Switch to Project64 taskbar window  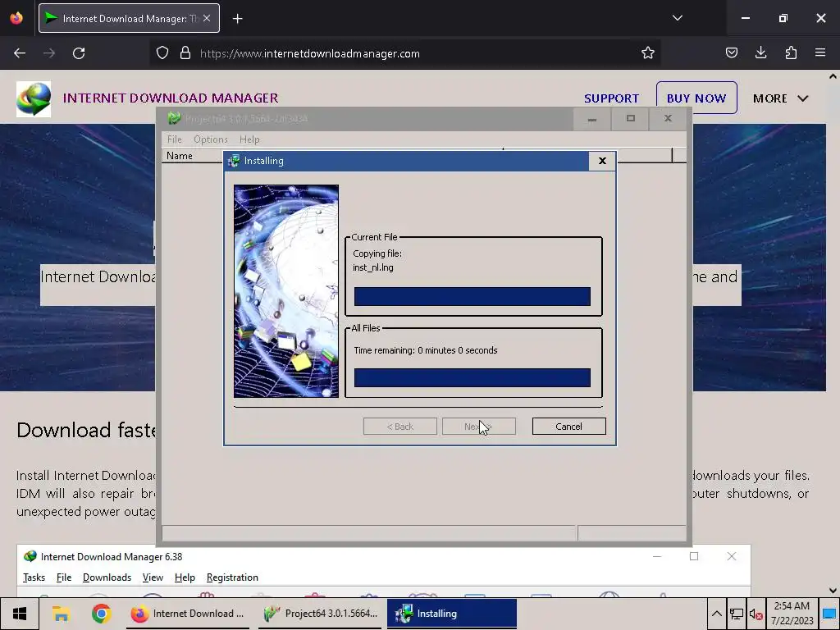(322, 614)
